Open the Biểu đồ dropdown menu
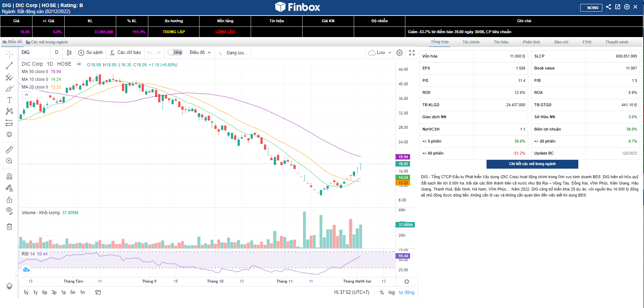 (x=200, y=53)
